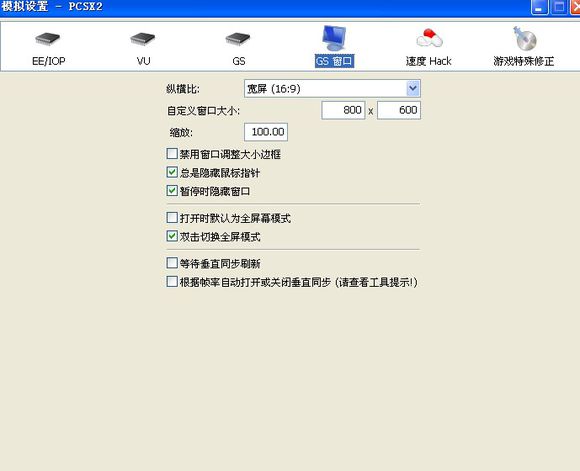
Task: Click the 缩放 label text
Action: [181, 132]
